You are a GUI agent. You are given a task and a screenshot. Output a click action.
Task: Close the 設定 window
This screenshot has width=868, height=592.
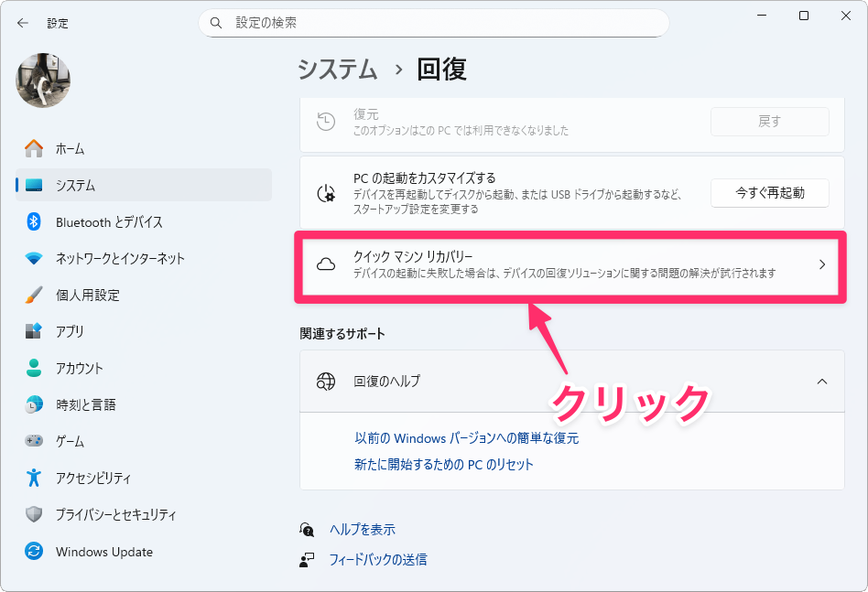click(846, 16)
